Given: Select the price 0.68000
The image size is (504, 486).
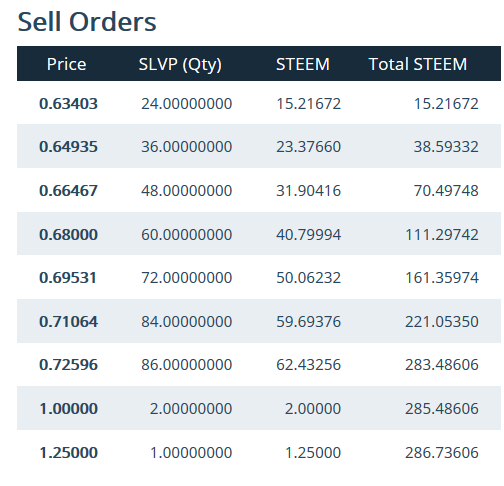Looking at the screenshot, I should click(68, 234).
